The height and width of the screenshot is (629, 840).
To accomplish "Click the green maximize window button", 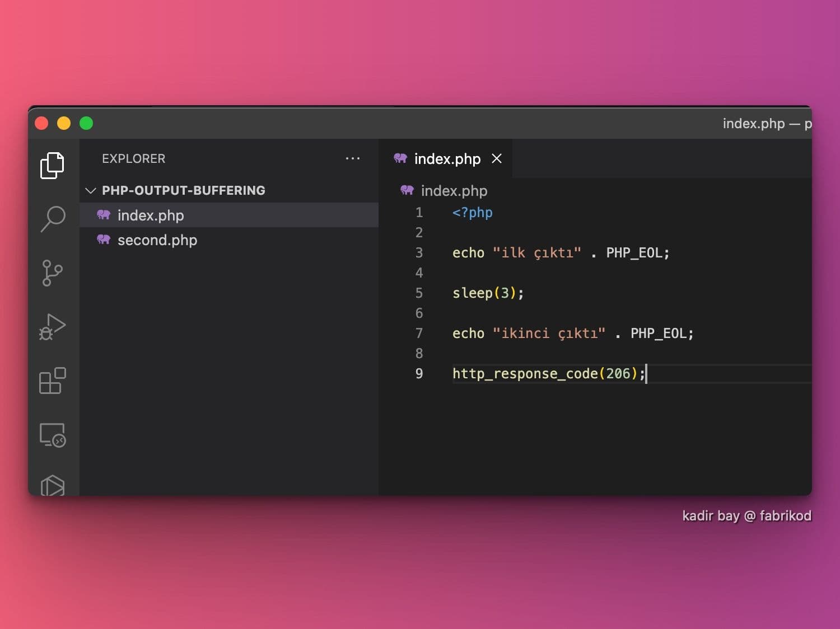I will click(86, 123).
